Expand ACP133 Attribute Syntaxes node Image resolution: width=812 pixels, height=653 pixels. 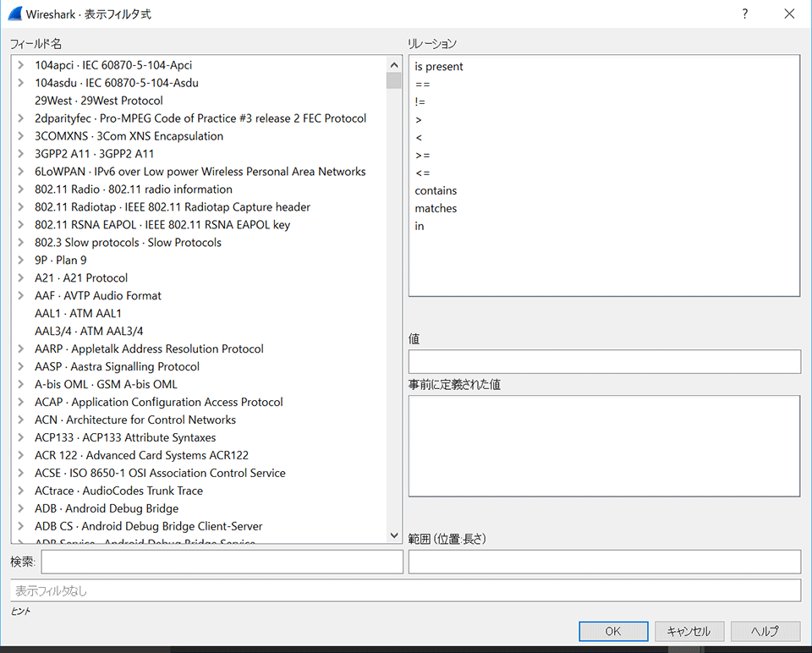[20, 437]
